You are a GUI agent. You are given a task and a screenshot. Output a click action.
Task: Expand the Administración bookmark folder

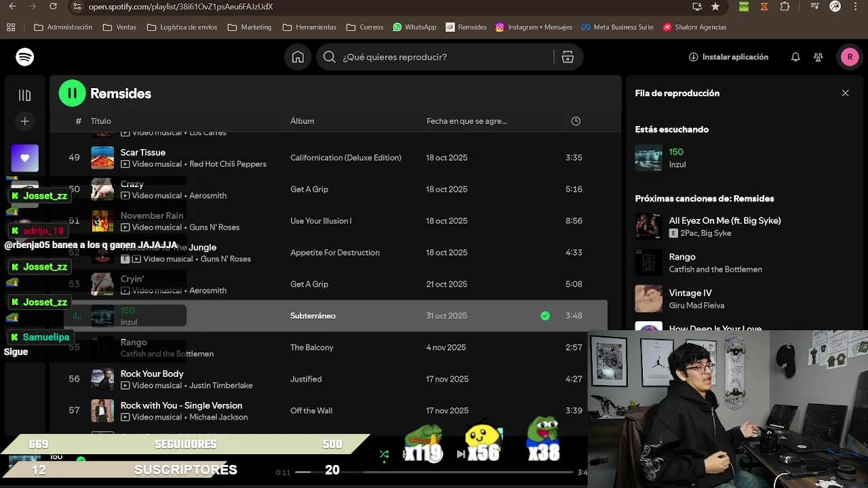coord(63,27)
